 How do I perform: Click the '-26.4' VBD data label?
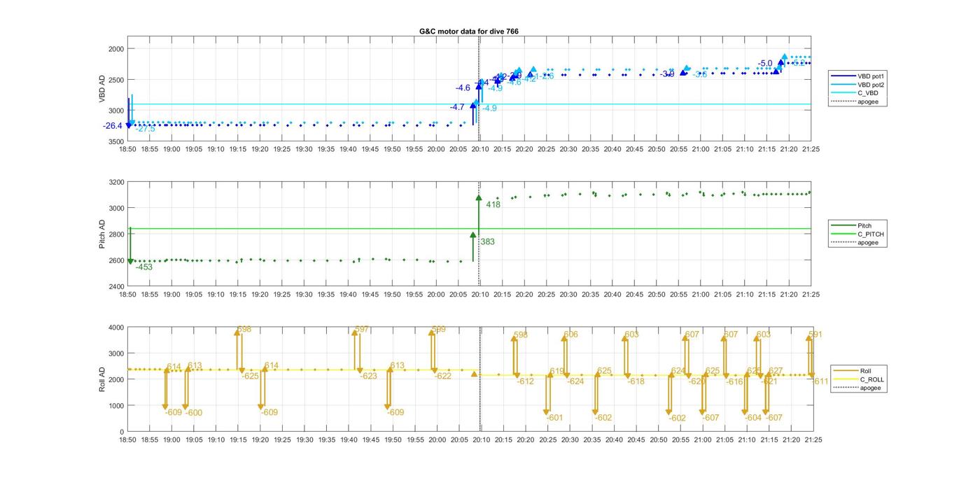[x=113, y=126]
